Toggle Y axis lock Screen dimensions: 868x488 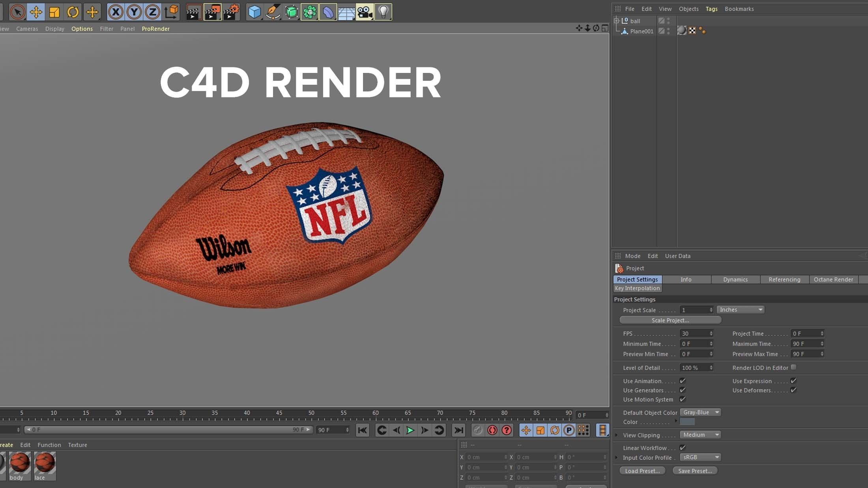134,12
